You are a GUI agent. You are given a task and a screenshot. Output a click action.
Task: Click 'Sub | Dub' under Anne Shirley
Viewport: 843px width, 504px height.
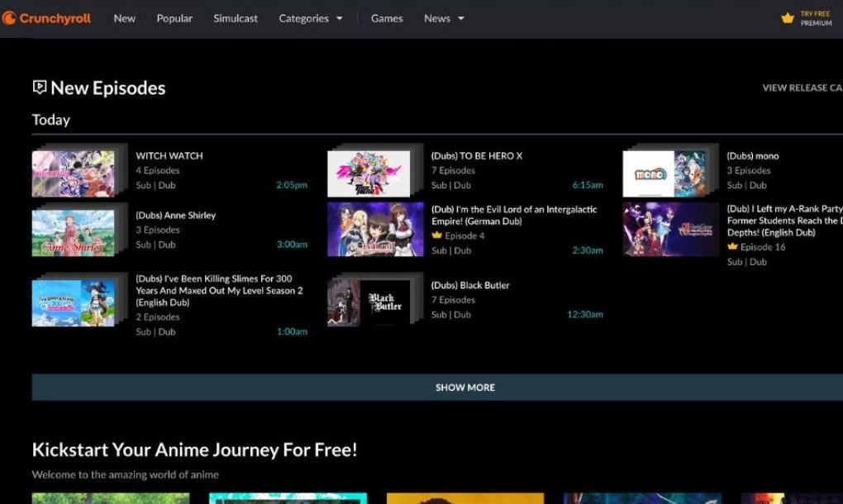point(155,245)
